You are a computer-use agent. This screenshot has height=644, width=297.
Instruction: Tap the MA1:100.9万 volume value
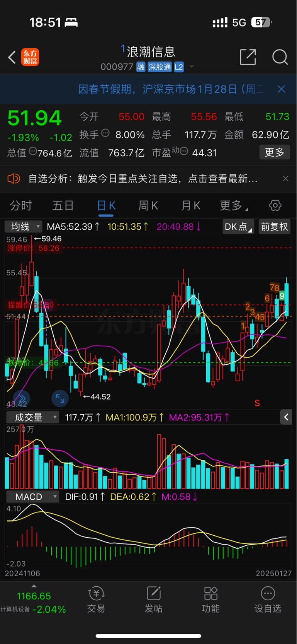point(135,417)
